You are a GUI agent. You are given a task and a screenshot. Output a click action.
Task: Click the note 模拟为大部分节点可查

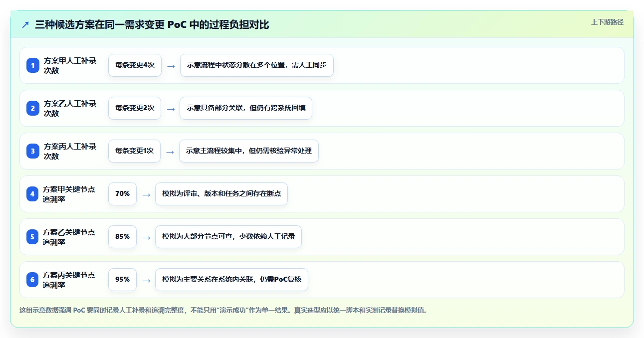pyautogui.click(x=228, y=237)
